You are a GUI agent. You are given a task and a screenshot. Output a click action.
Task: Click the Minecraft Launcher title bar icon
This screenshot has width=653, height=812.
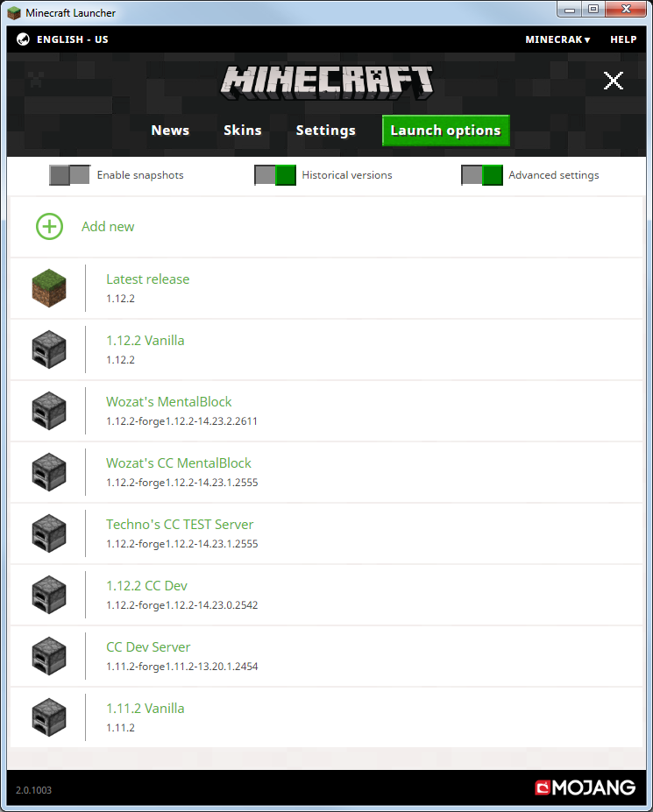[14, 12]
